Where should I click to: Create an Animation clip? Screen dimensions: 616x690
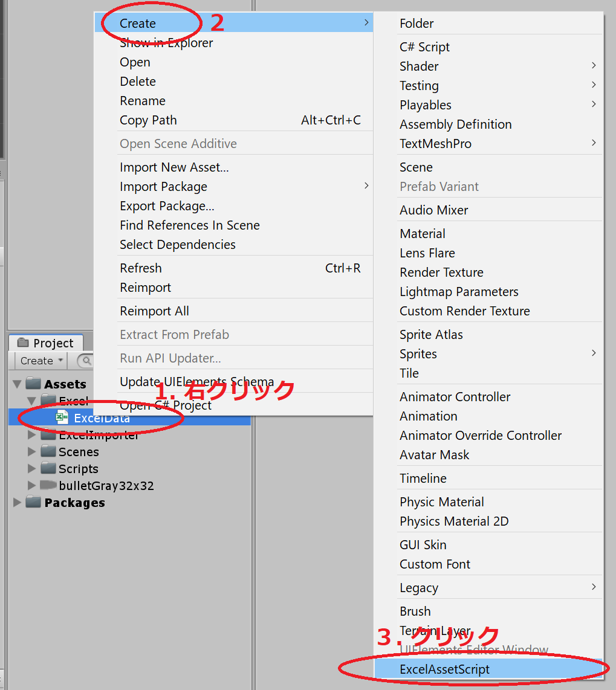[488, 416]
